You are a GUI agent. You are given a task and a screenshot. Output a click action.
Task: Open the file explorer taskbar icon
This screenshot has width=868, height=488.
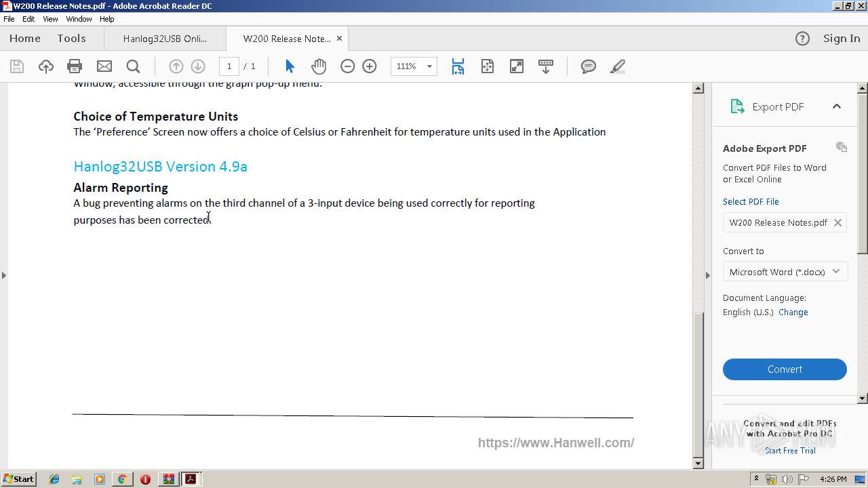click(77, 479)
